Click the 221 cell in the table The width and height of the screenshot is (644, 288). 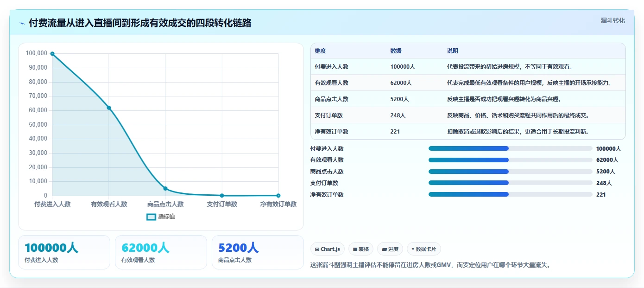pos(395,132)
